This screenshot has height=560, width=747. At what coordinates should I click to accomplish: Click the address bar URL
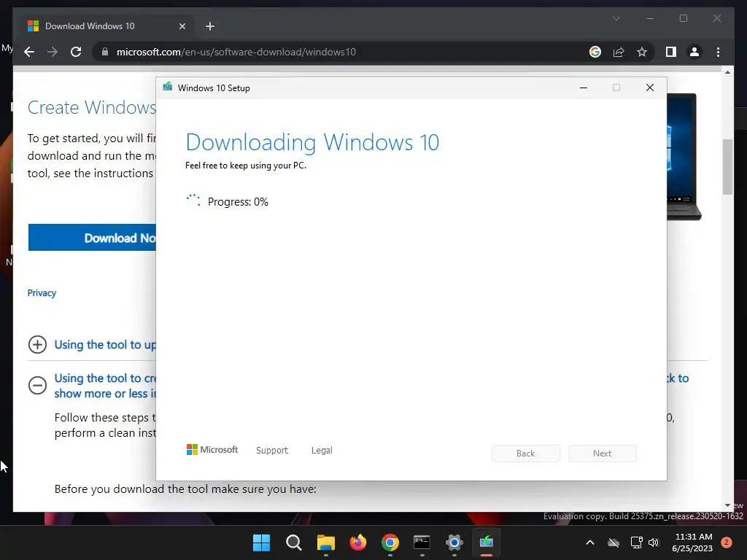coord(236,52)
